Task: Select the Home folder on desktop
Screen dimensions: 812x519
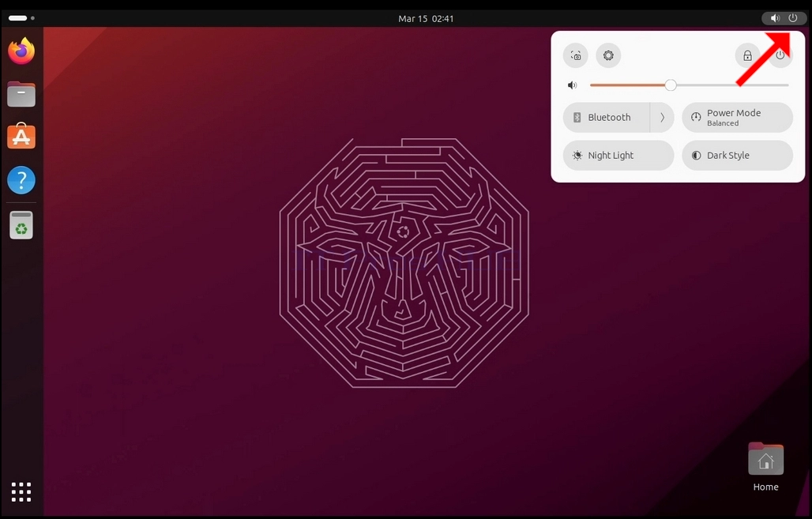Action: 765,467
